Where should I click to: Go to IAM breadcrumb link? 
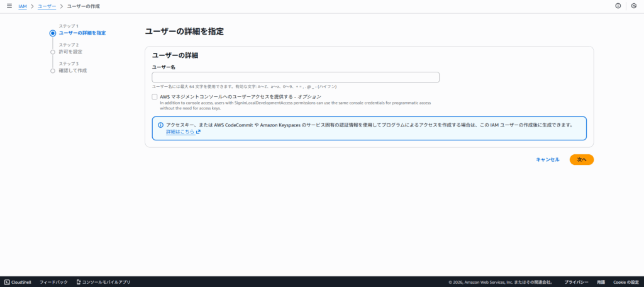tap(22, 6)
